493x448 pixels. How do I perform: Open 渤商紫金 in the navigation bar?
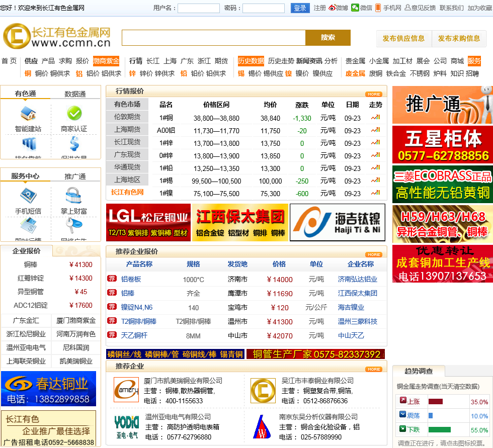click(x=106, y=61)
